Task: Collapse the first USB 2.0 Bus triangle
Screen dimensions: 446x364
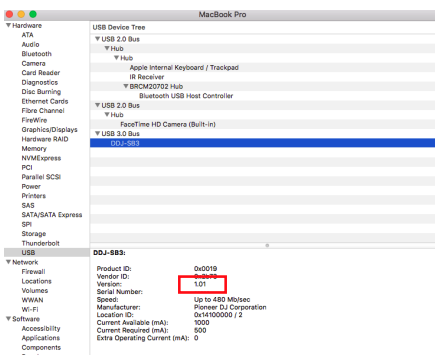Action: click(98, 39)
